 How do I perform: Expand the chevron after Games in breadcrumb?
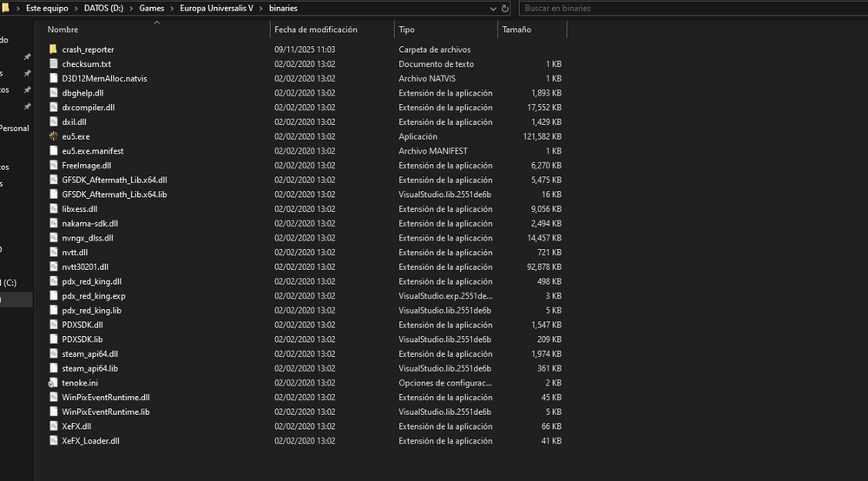coord(172,8)
